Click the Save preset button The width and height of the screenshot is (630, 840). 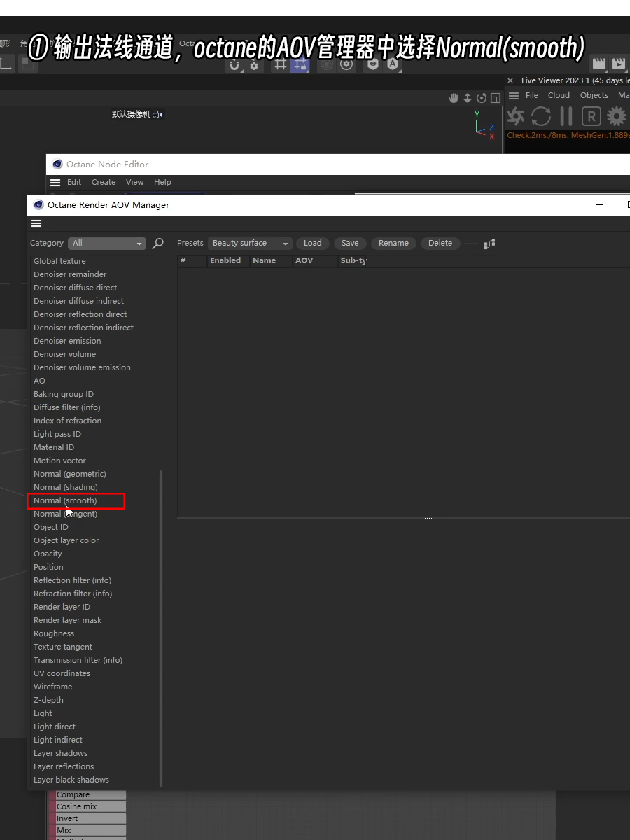click(350, 244)
